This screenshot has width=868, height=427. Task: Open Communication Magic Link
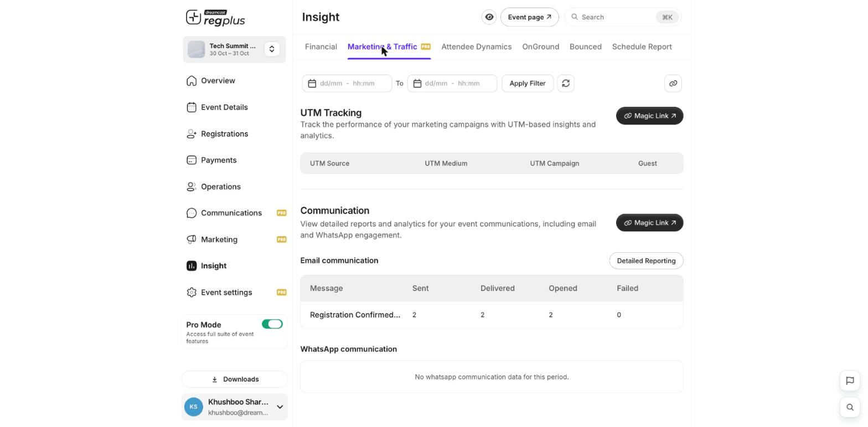click(650, 223)
